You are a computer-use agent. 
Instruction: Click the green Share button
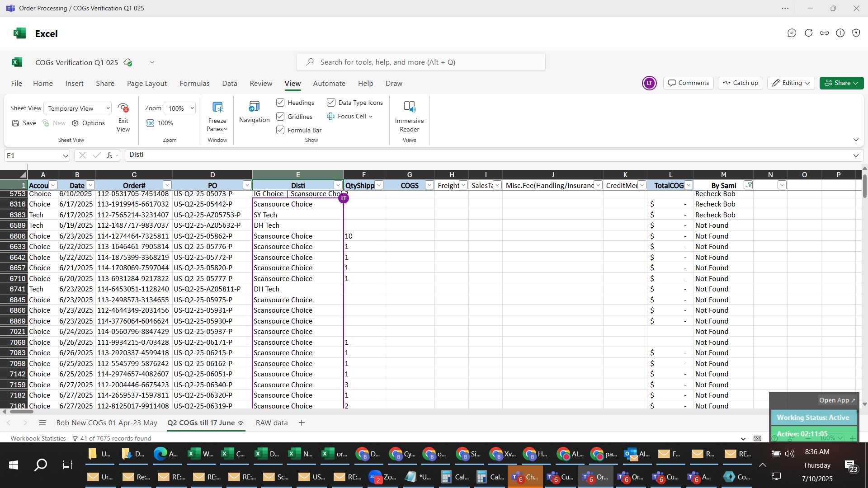pyautogui.click(x=841, y=83)
